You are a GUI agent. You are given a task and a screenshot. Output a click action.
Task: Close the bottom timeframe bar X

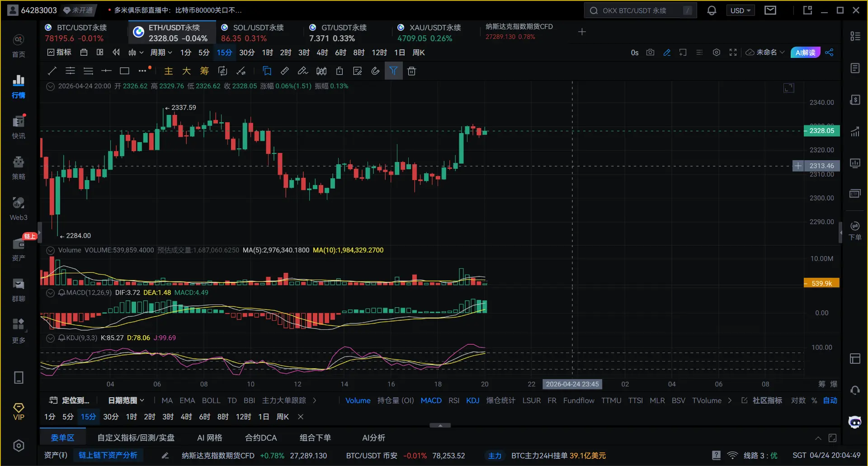coord(301,417)
